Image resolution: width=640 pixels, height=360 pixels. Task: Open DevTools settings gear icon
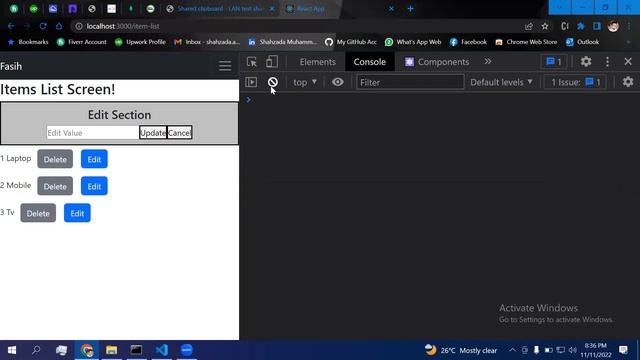pos(586,62)
